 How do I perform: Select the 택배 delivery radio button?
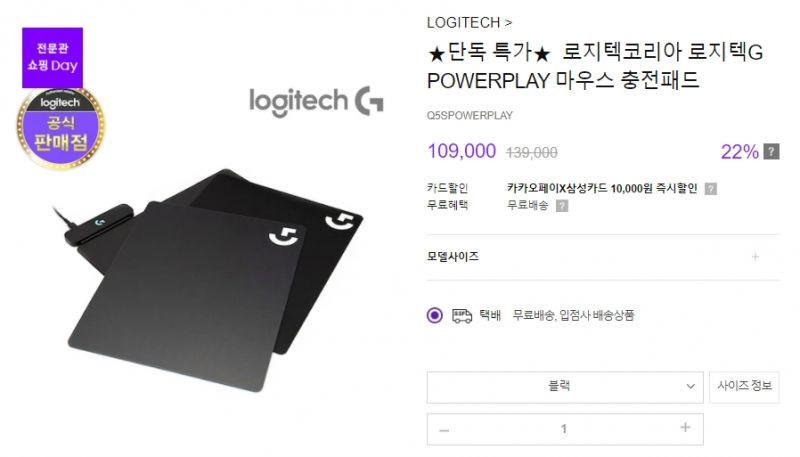(435, 315)
